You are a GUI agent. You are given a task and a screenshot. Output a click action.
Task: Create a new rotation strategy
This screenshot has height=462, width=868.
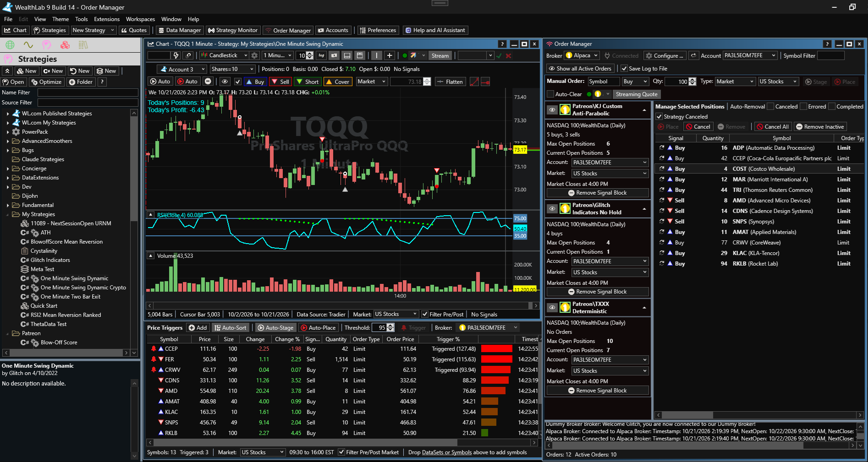pyautogui.click(x=80, y=71)
